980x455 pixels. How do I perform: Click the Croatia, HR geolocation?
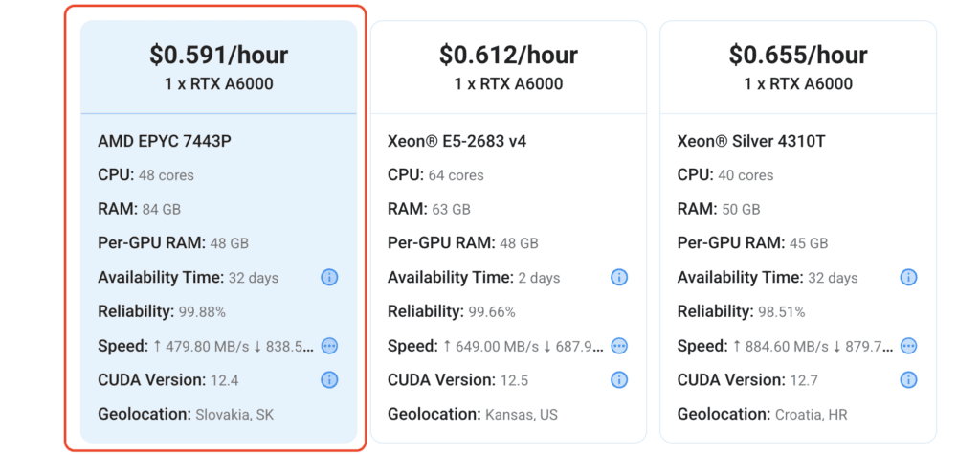point(812,415)
